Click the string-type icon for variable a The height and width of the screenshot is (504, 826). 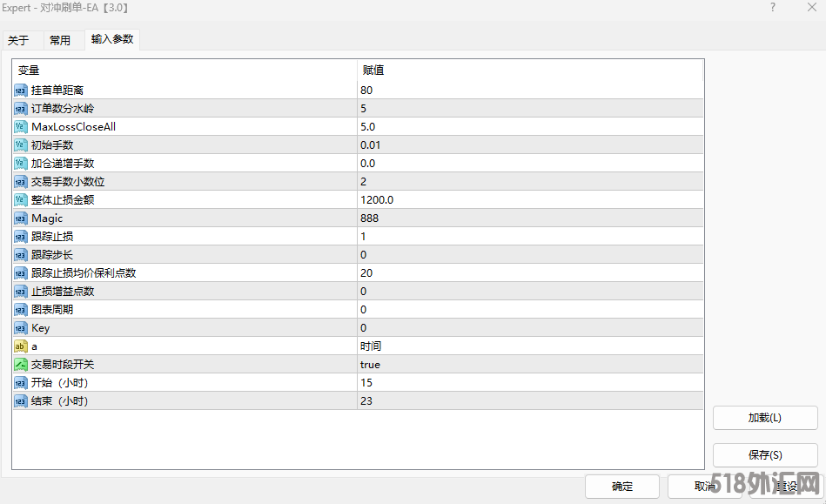pos(21,346)
